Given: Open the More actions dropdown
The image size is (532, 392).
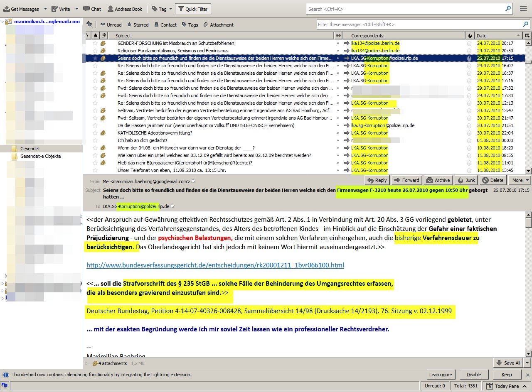Looking at the screenshot, I should [x=520, y=180].
